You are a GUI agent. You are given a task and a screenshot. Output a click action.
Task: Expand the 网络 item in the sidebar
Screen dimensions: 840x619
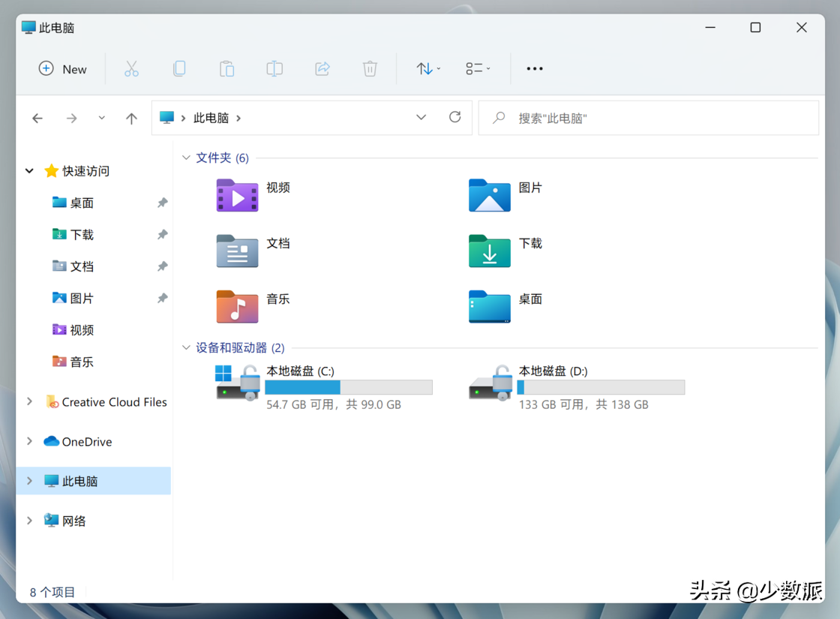coord(29,520)
